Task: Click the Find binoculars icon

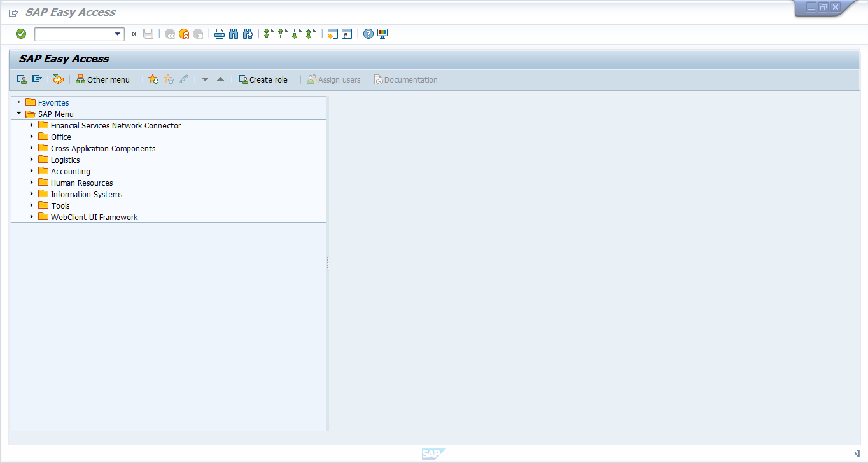Action: 234,34
